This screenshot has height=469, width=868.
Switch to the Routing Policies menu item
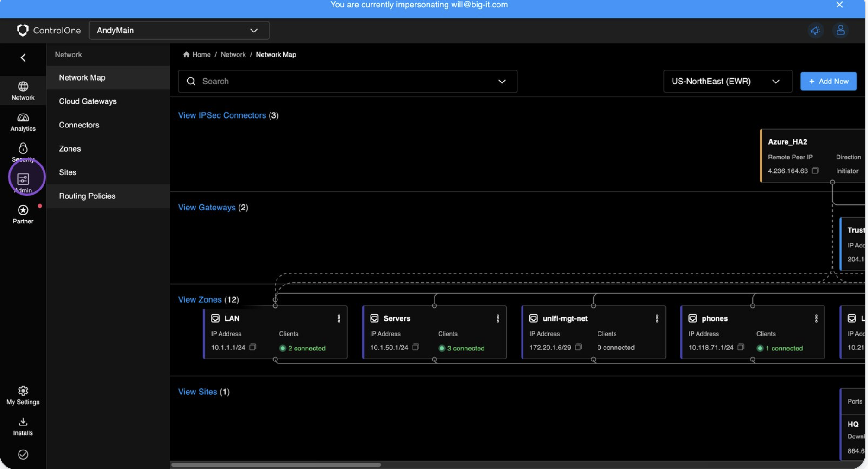click(87, 196)
